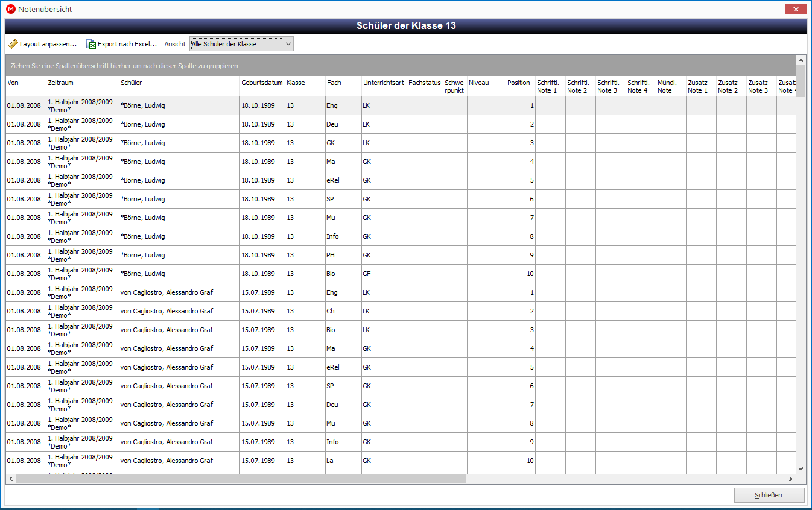Viewport: 812px width, 510px height.
Task: Click the red M application icon in title bar
Action: pyautogui.click(x=10, y=9)
